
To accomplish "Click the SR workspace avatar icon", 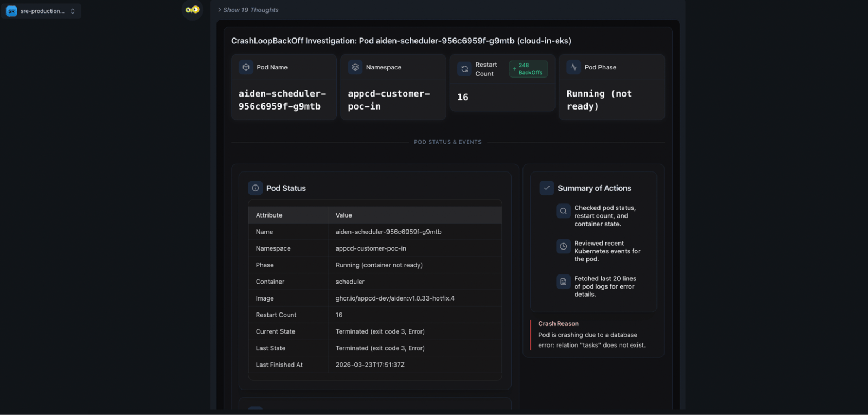I will pos(11,11).
